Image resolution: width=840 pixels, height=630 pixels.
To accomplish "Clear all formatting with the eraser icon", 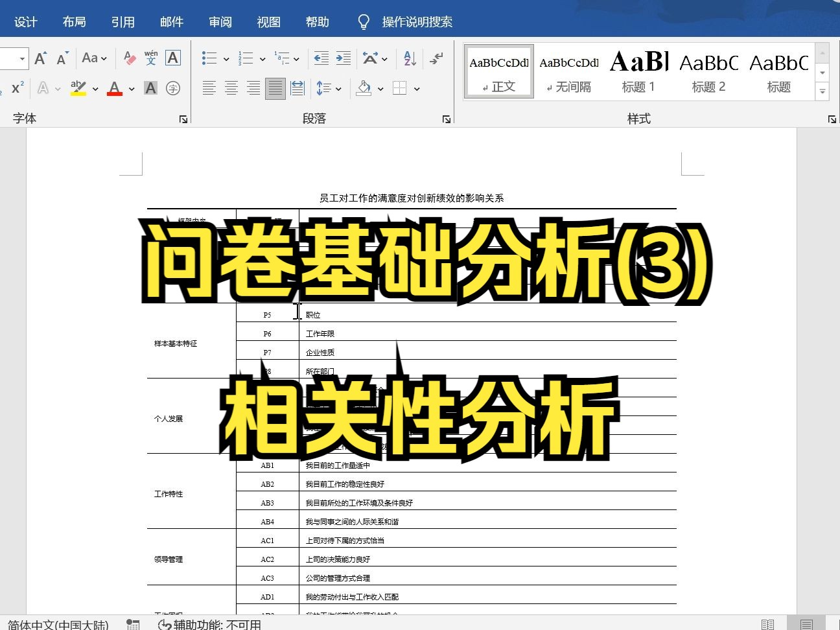I will [130, 58].
